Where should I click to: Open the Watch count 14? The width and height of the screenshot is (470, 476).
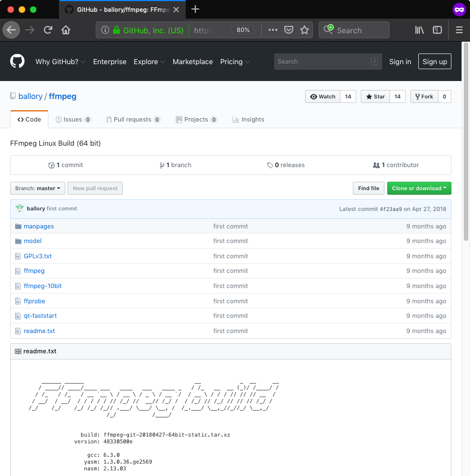click(348, 97)
